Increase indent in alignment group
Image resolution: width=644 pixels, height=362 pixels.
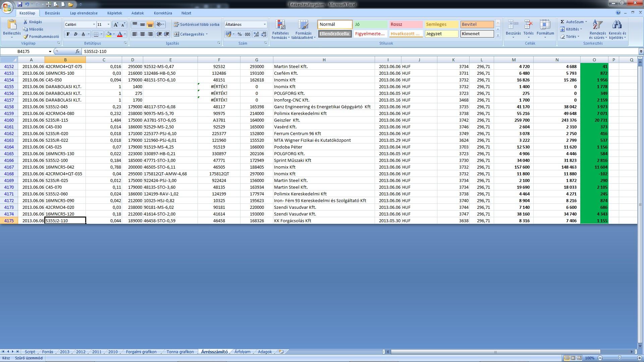(166, 34)
